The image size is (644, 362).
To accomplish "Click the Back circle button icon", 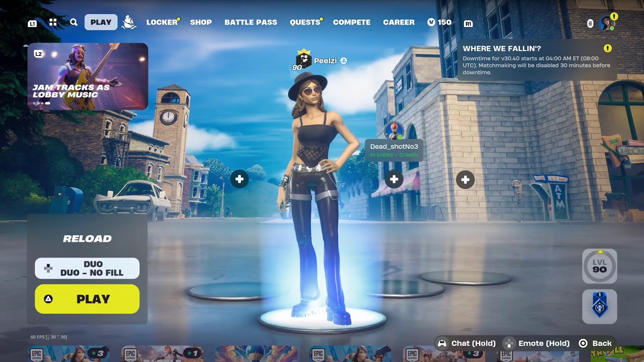I will coord(583,343).
